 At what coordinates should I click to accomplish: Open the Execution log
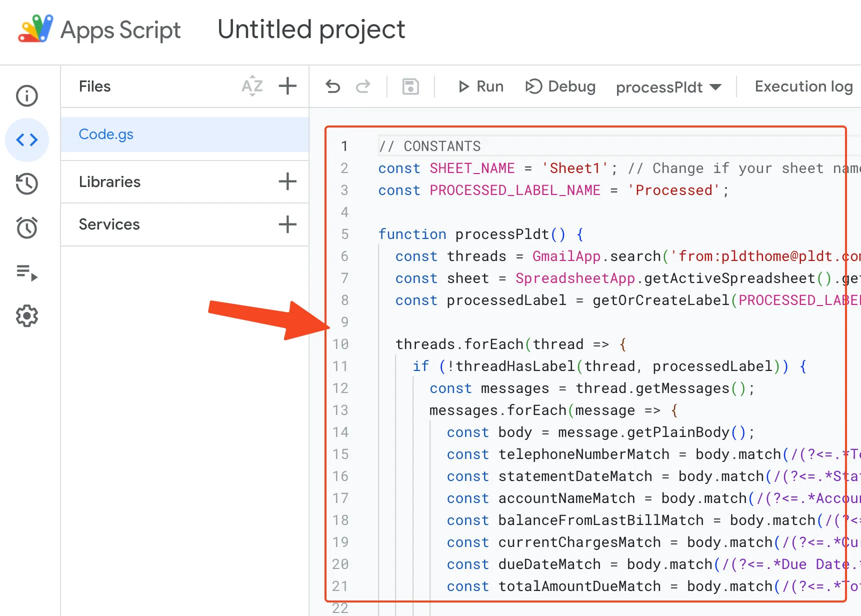point(803,86)
